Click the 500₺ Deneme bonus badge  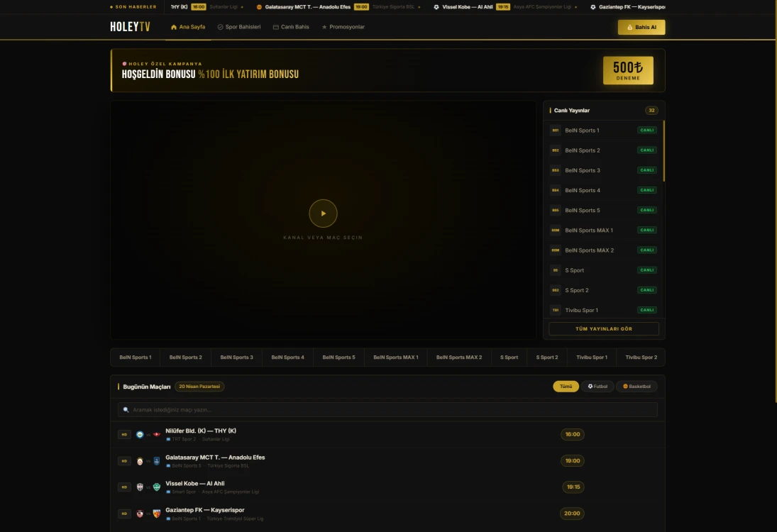[627, 70]
